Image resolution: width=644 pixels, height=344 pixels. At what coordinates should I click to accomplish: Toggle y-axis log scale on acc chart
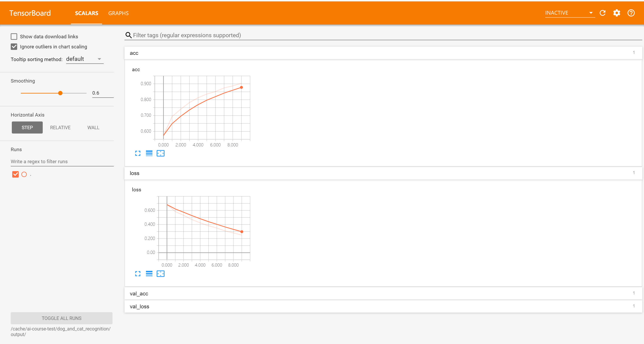tap(149, 153)
